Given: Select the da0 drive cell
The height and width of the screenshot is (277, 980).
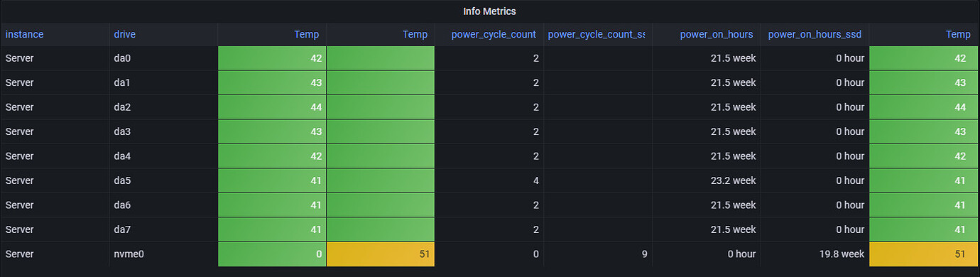Looking at the screenshot, I should pos(163,58).
